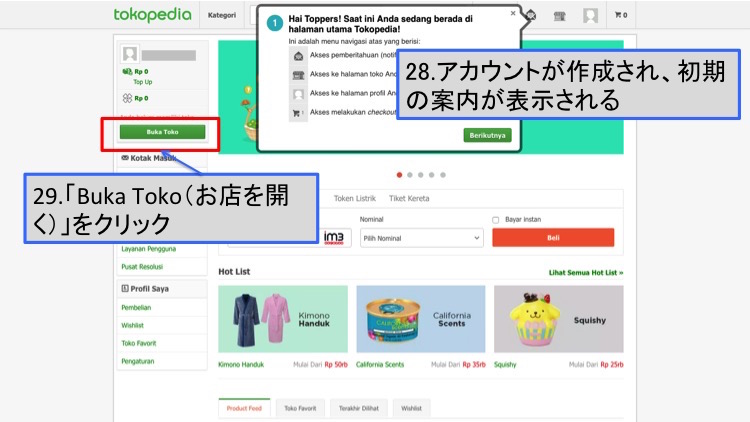The image size is (750, 422).
Task: Open the profile avatar in top bar
Action: coord(590,16)
